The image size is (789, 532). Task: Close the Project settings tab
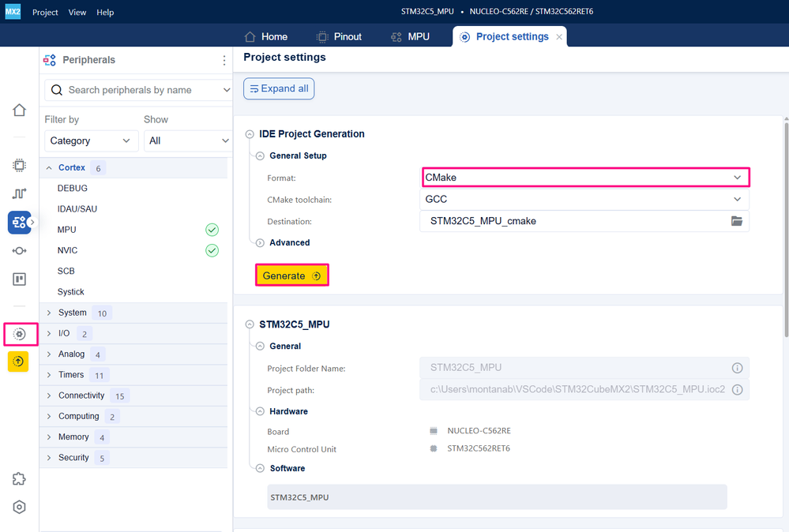pyautogui.click(x=559, y=37)
